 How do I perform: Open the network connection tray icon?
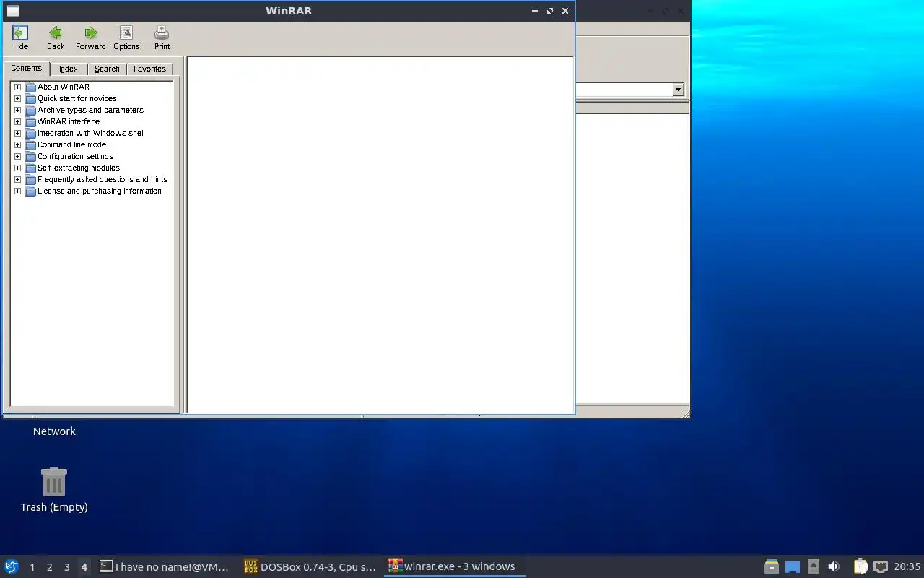point(880,566)
